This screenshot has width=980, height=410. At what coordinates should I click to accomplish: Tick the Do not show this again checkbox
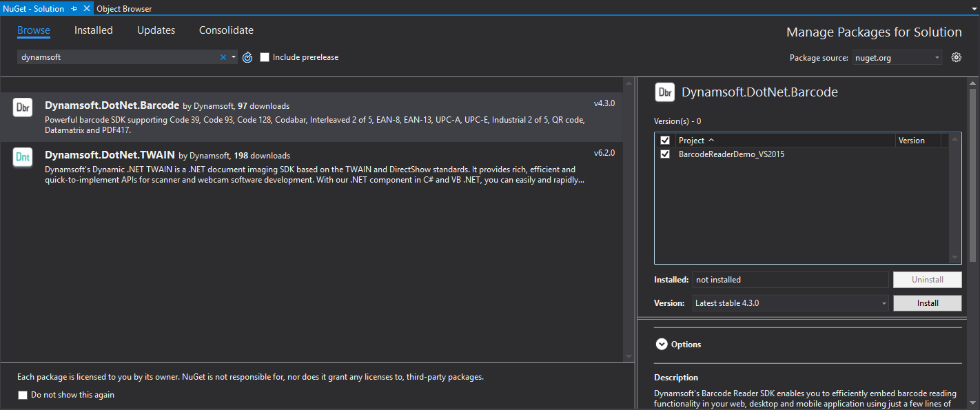[23, 395]
